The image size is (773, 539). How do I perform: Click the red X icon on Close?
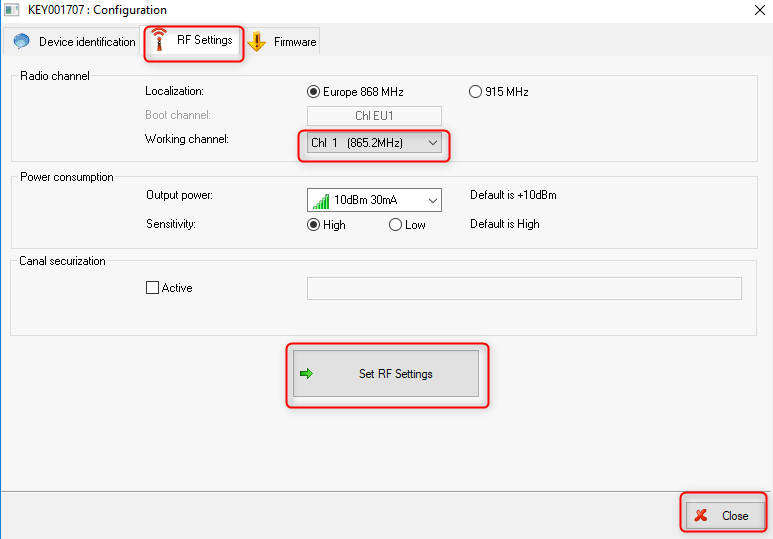point(701,515)
